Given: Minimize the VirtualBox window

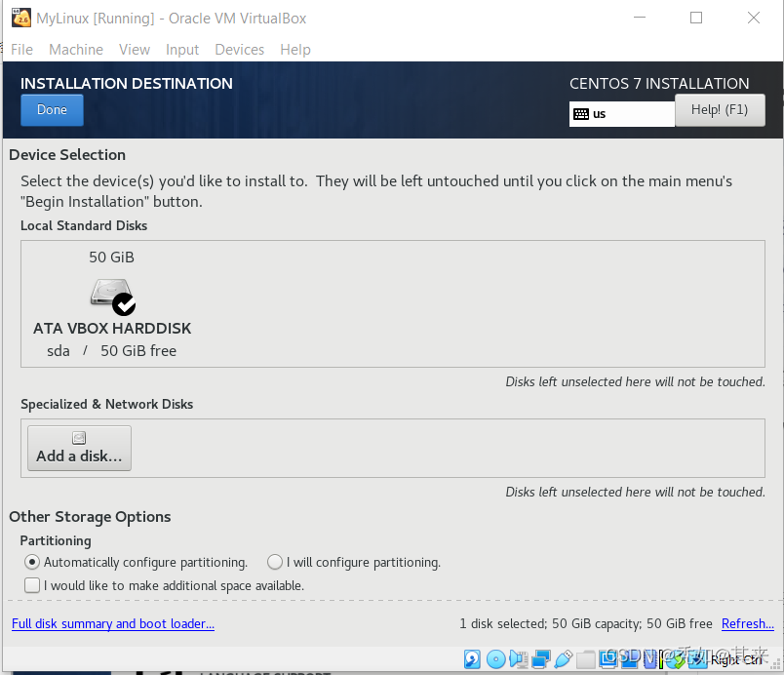Looking at the screenshot, I should (640, 18).
